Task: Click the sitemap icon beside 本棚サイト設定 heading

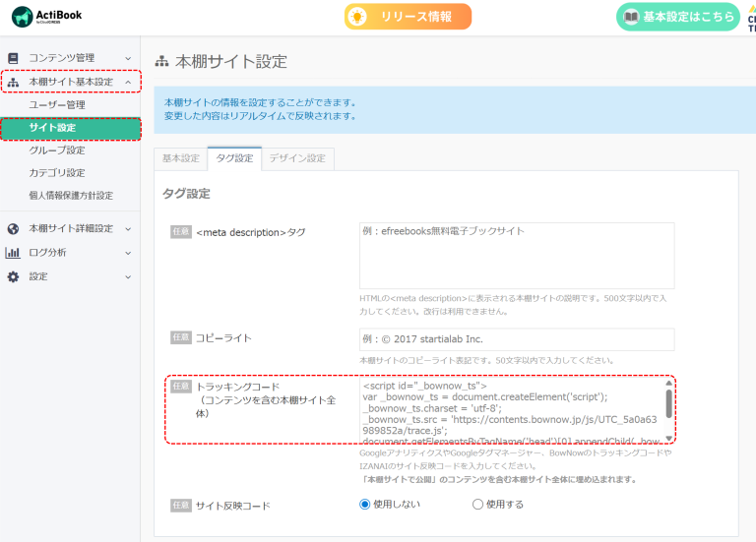Action: 161,62
